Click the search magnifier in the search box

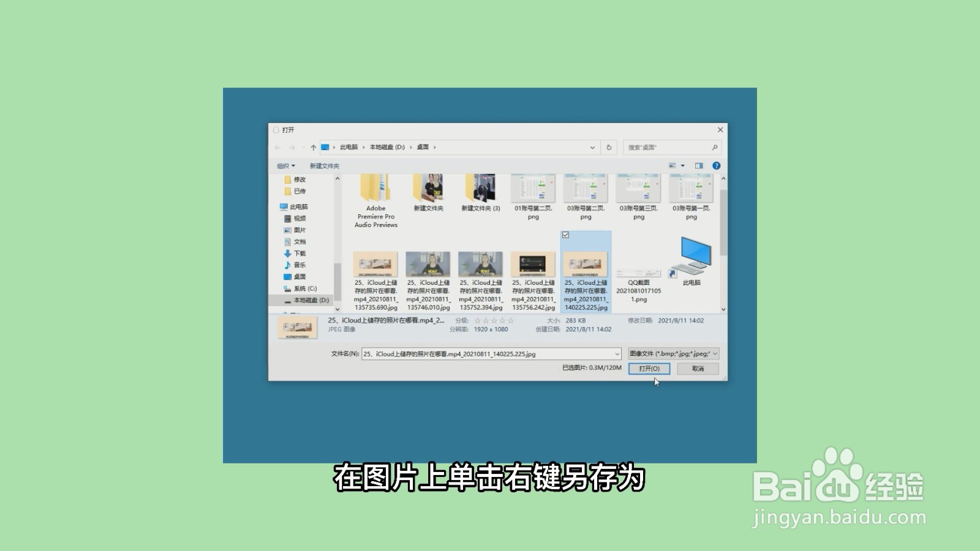(714, 148)
